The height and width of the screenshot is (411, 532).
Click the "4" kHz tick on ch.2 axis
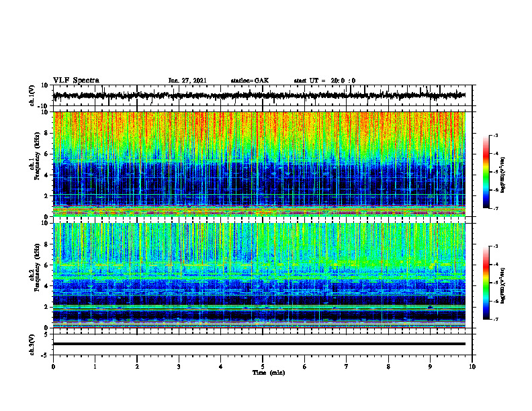(x=46, y=286)
